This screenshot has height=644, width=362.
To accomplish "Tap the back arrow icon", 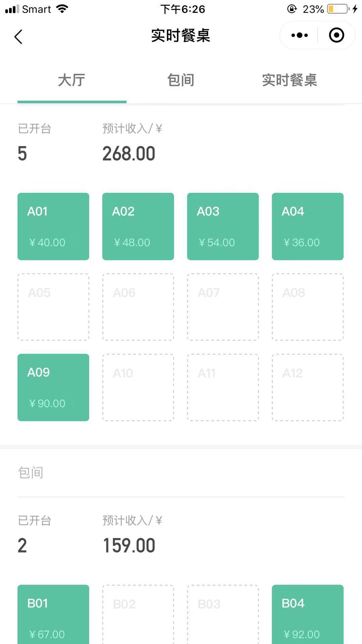I will [18, 37].
